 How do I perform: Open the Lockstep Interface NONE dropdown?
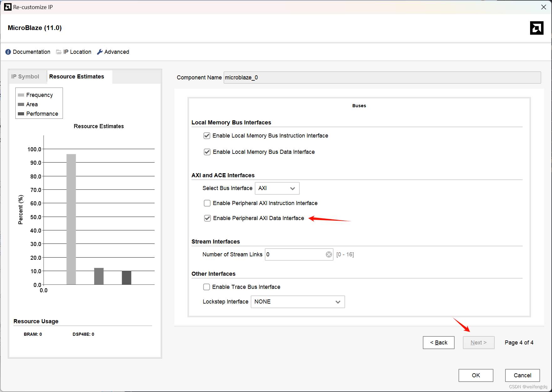pos(298,302)
